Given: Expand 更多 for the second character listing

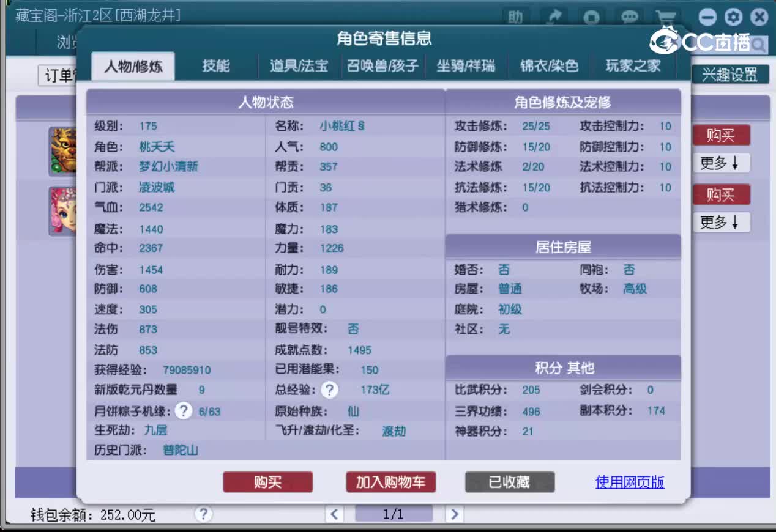Looking at the screenshot, I should (721, 222).
